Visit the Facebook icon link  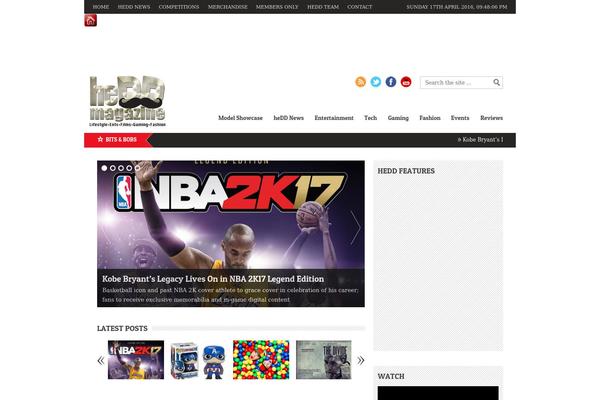[391, 82]
